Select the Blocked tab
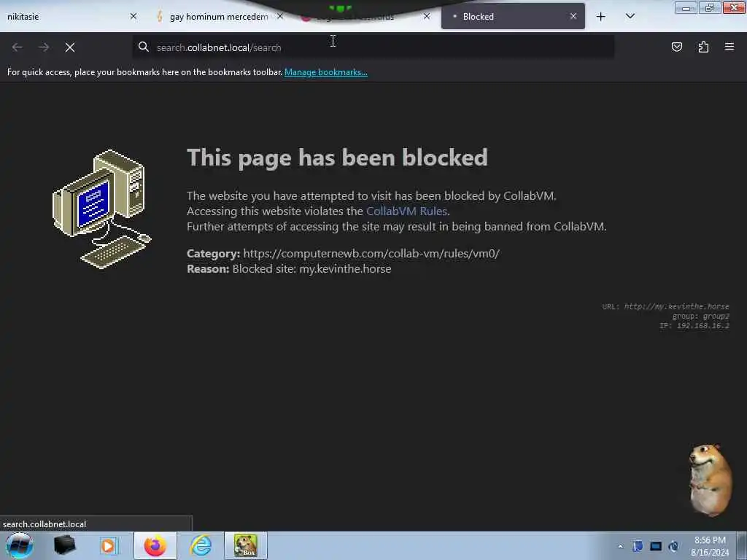Viewport: 747px width, 560px height. tap(513, 16)
